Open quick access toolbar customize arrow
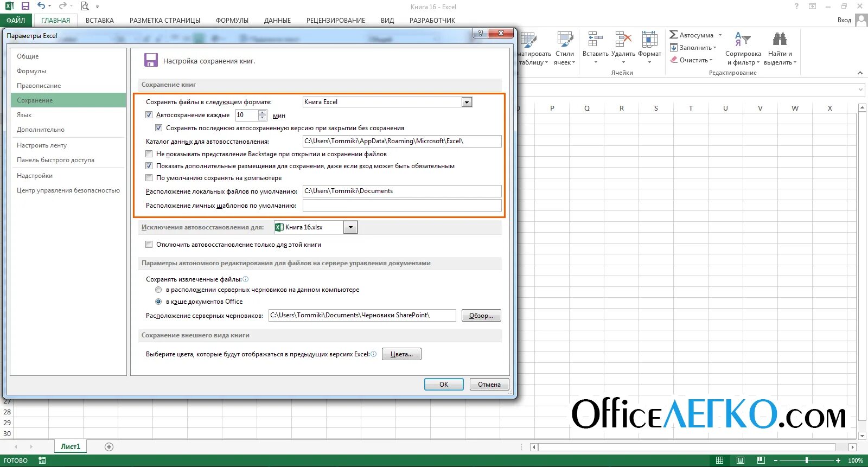Image resolution: width=868 pixels, height=467 pixels. pos(97,7)
